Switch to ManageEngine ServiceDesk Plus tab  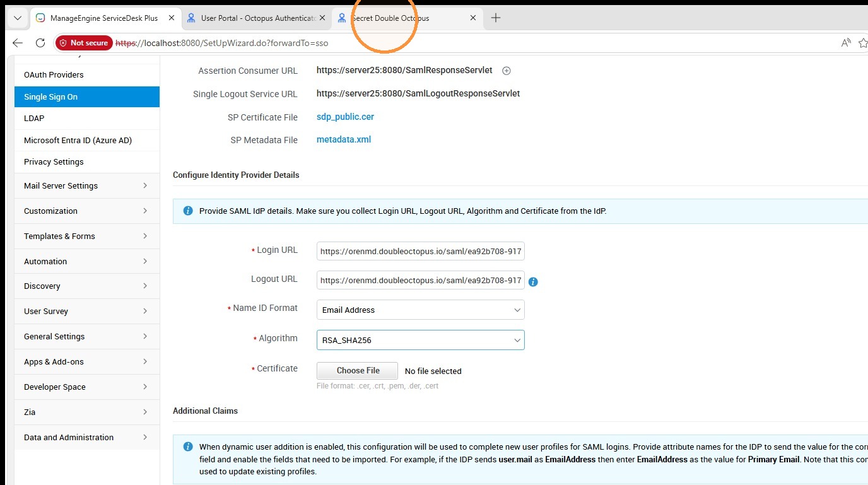pos(105,18)
